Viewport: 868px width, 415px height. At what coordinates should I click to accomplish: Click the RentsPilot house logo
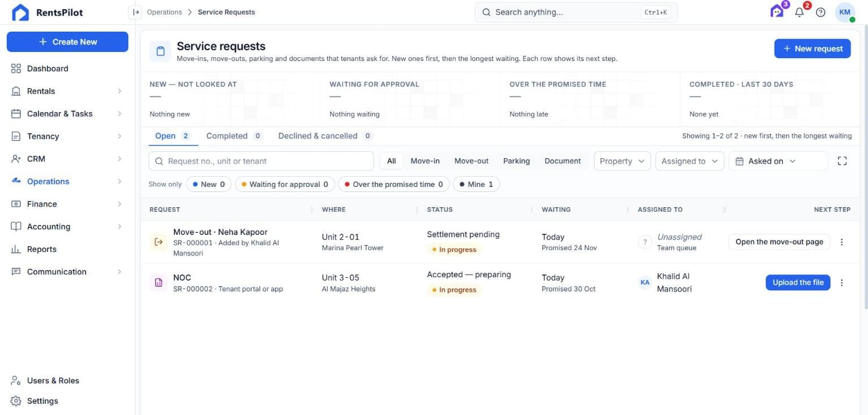pyautogui.click(x=20, y=12)
